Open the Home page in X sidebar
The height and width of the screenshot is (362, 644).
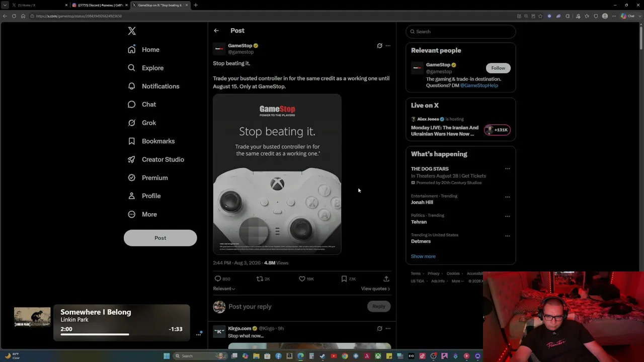point(143,50)
